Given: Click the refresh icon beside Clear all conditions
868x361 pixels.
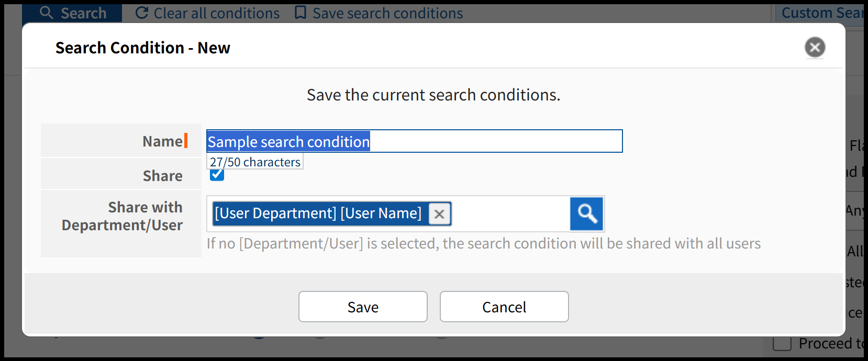Looking at the screenshot, I should pyautogui.click(x=141, y=13).
